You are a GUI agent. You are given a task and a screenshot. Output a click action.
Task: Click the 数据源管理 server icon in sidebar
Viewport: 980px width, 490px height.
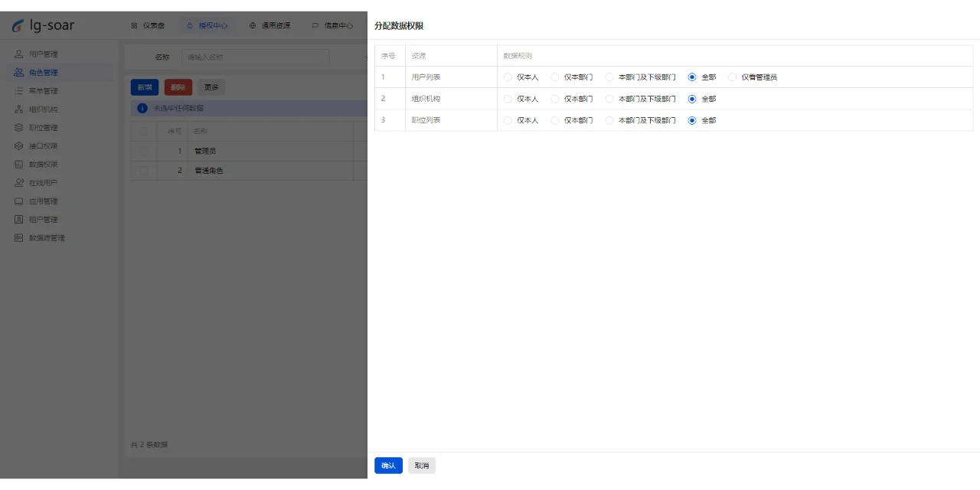pyautogui.click(x=19, y=238)
